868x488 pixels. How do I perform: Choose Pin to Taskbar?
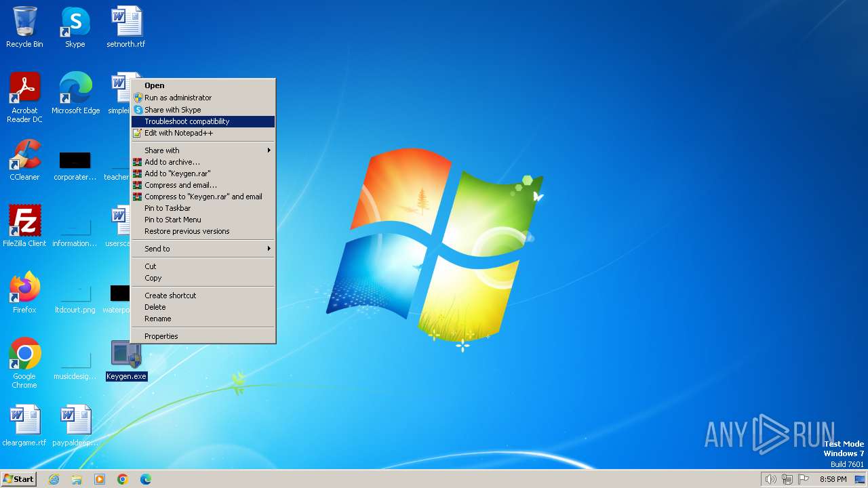(203, 208)
